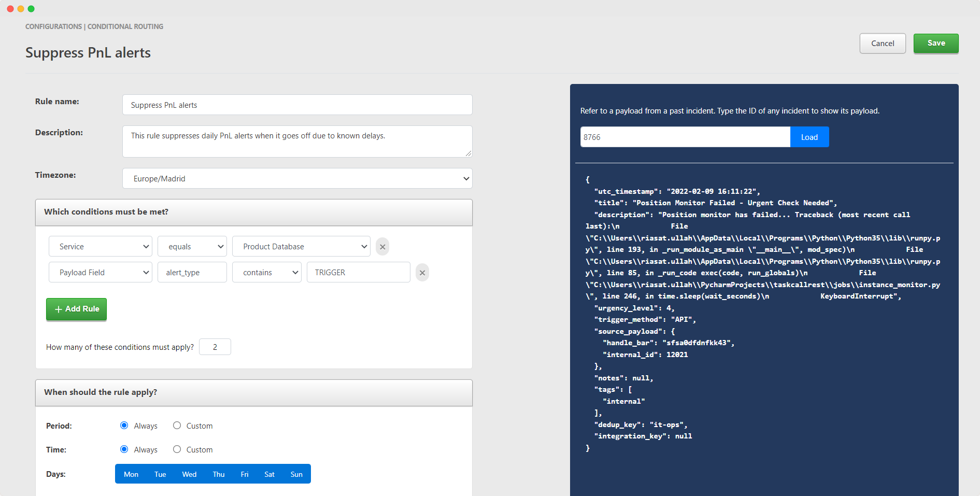Select Always for Time

coord(124,449)
